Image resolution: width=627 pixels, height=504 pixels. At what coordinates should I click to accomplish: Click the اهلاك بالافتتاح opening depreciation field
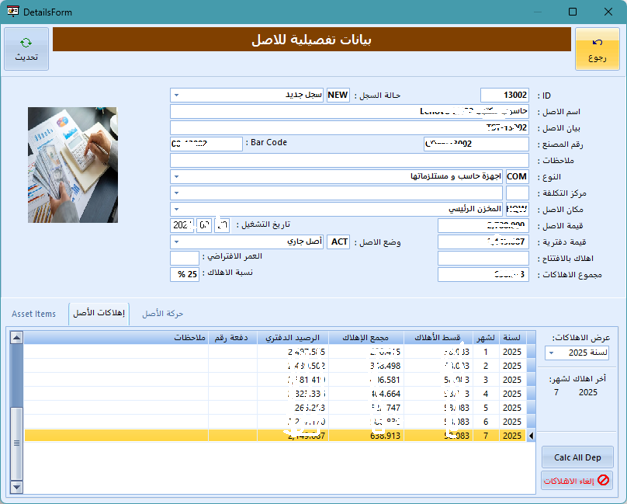(483, 258)
